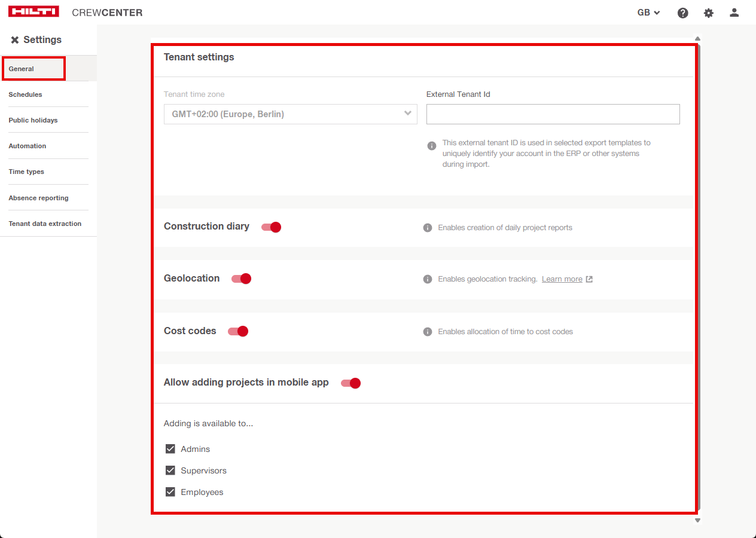Click the Hilti logo
Screen dimensions: 756x538
pos(33,12)
